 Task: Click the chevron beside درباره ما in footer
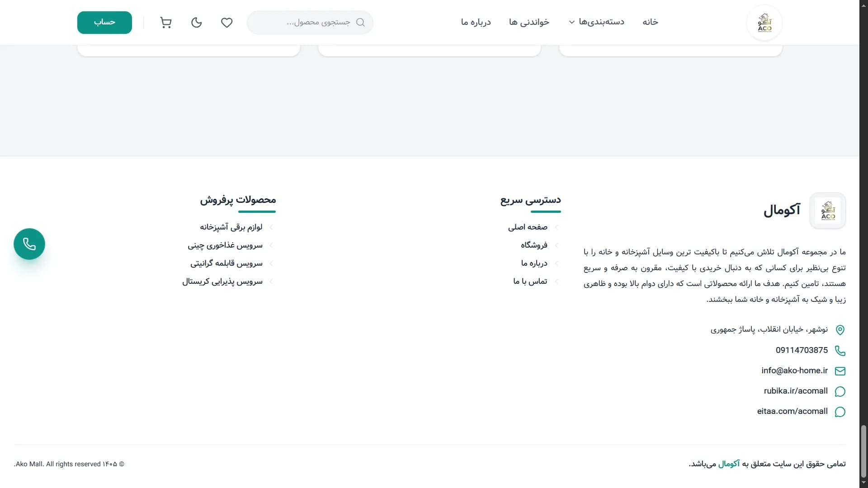tap(557, 263)
